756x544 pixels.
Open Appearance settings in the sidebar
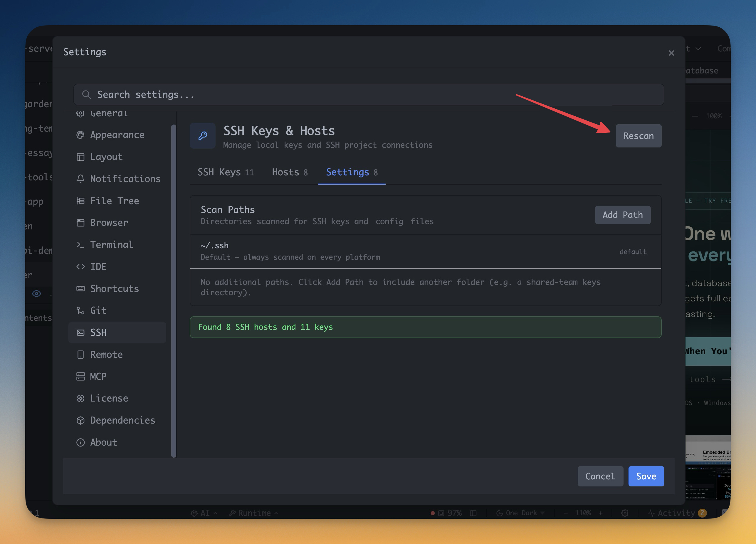tap(117, 135)
